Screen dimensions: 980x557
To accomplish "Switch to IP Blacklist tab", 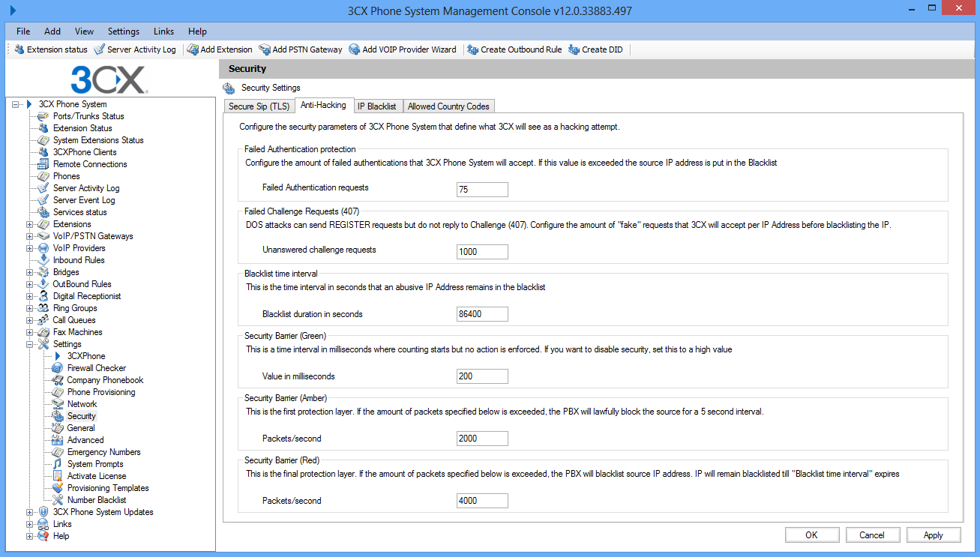I will coord(377,106).
